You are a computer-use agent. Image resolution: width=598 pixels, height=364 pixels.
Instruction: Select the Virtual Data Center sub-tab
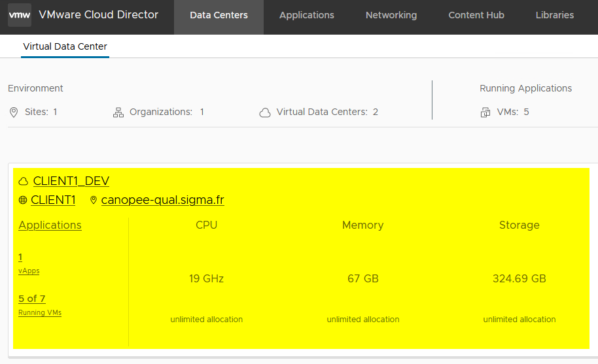pos(65,46)
